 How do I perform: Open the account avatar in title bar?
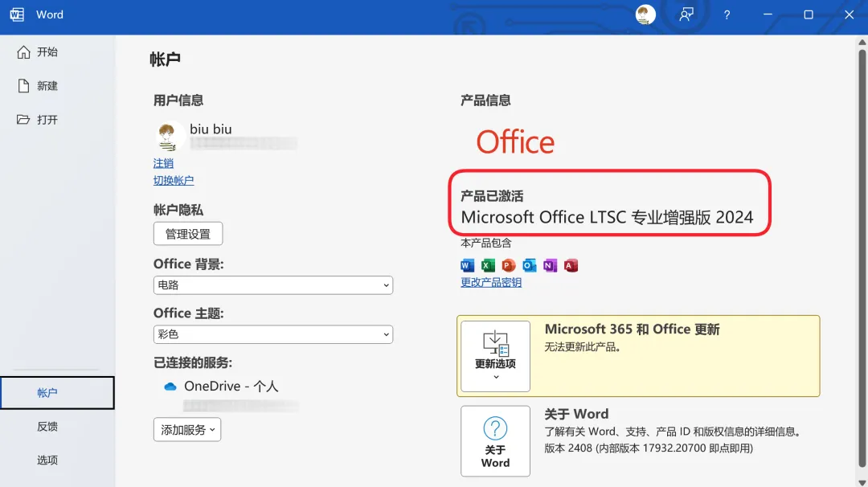[x=645, y=14]
